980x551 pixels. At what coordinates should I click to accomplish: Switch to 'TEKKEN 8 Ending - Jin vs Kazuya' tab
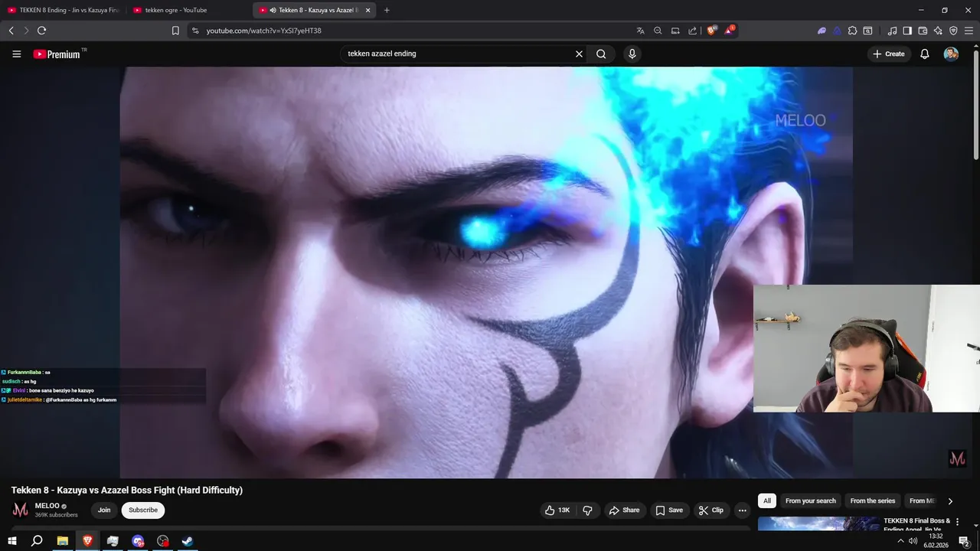[x=63, y=10]
